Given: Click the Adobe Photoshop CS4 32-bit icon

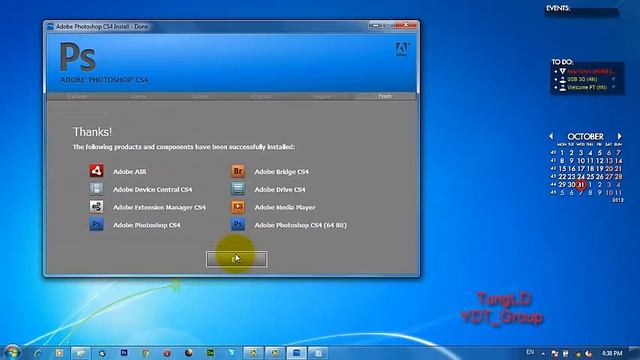Looking at the screenshot, I should click(96, 224).
